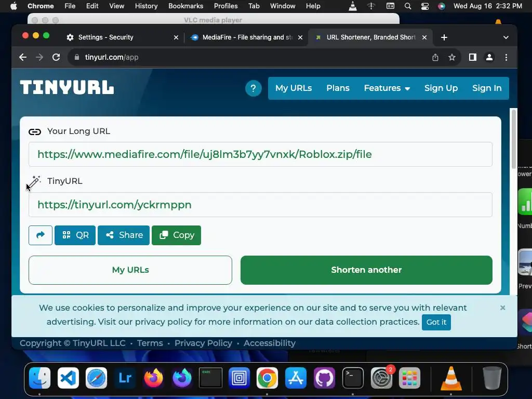Screen dimensions: 532x399
Task: Click the TinyURL logo
Action: point(67,87)
